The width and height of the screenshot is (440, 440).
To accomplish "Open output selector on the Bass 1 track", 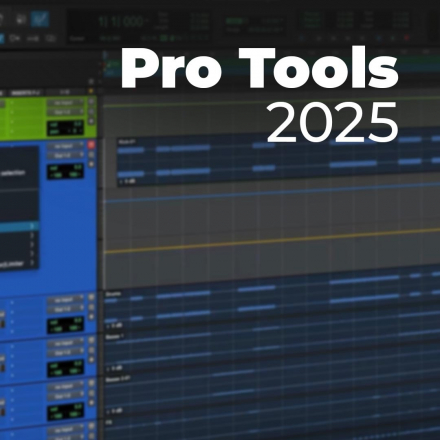I will click(65, 353).
